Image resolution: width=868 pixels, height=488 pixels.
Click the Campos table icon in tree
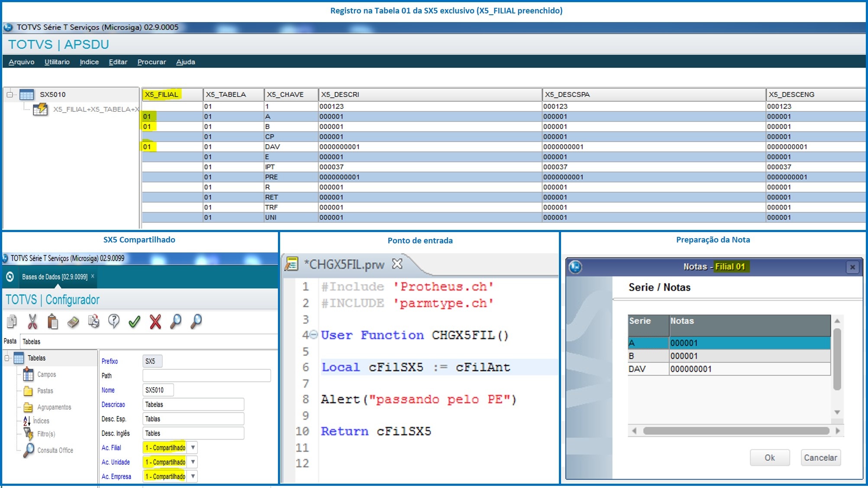[28, 374]
